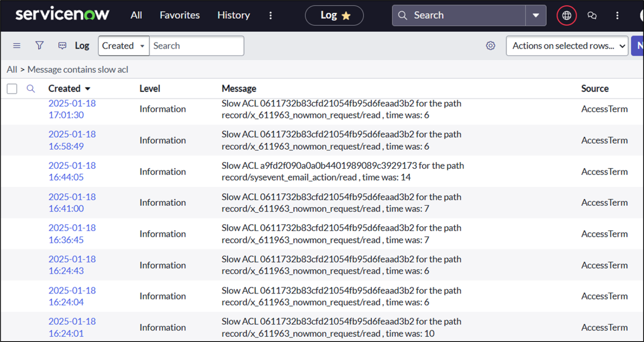Viewport: 644px width, 342px height.
Task: Open the 2025-01-18 16:24:01 log record
Action: [x=72, y=327]
